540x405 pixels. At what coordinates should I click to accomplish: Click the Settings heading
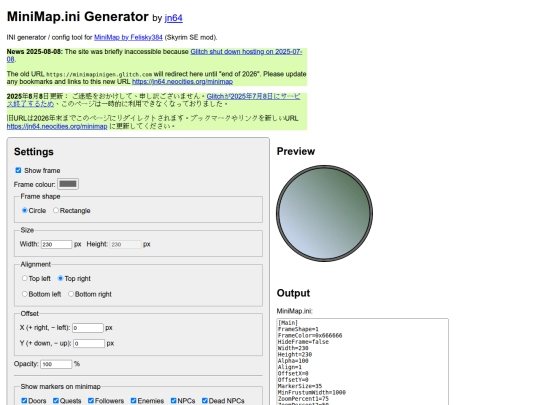click(34, 152)
